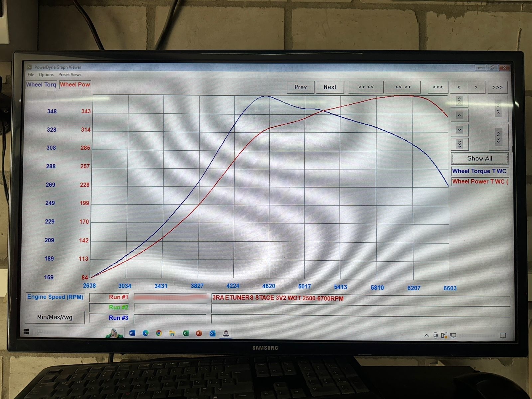Click the horizontal zoom-out '<< >>' button
532x399 pixels.
(403, 87)
